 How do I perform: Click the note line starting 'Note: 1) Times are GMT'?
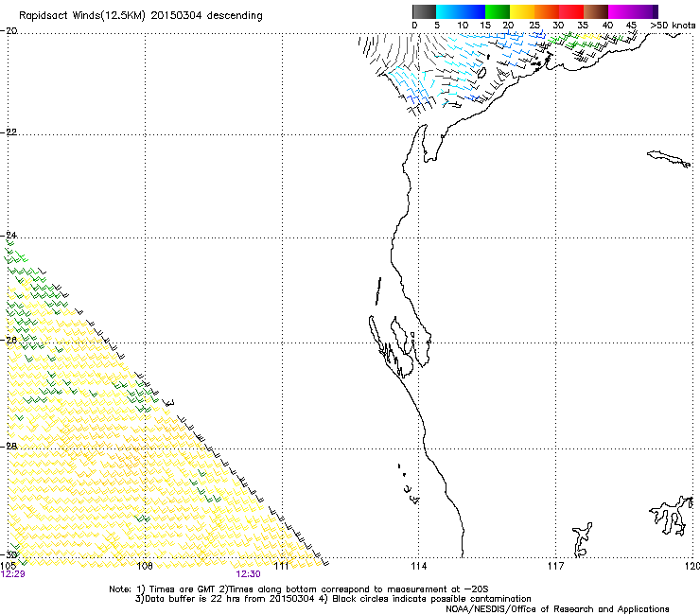(299, 589)
